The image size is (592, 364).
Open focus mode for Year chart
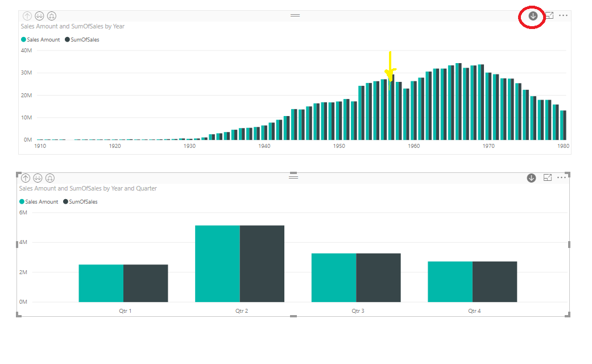click(x=549, y=15)
